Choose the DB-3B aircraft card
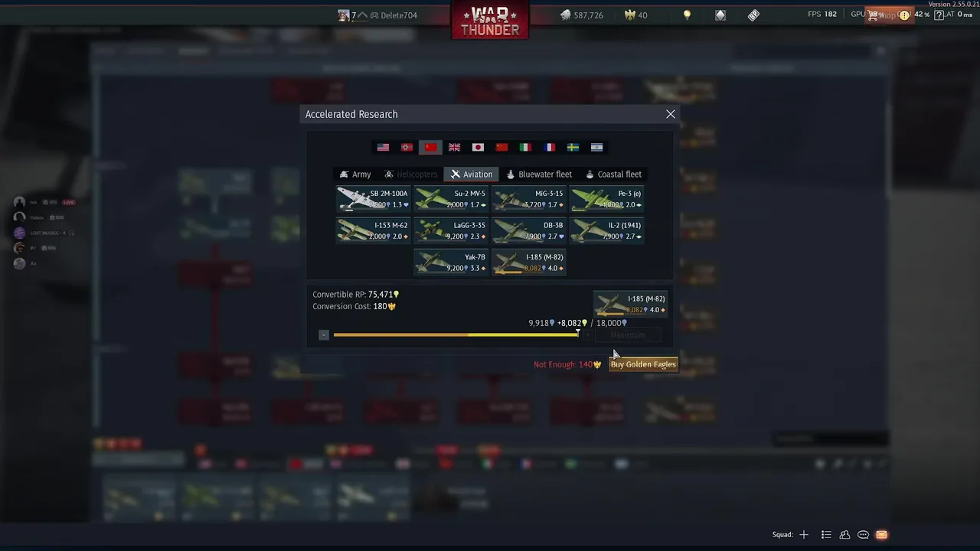The width and height of the screenshot is (980, 551). 528,231
